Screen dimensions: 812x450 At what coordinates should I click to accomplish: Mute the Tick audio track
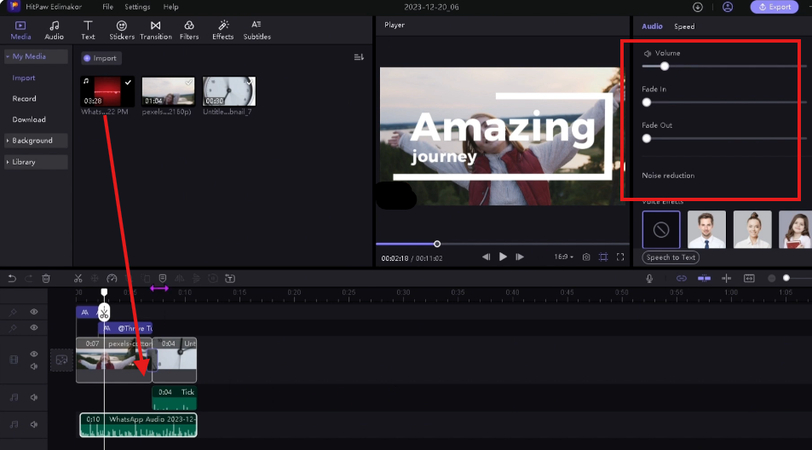click(34, 397)
